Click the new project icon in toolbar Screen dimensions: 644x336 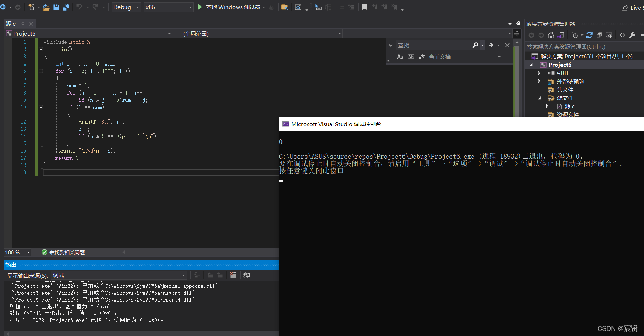tap(31, 7)
